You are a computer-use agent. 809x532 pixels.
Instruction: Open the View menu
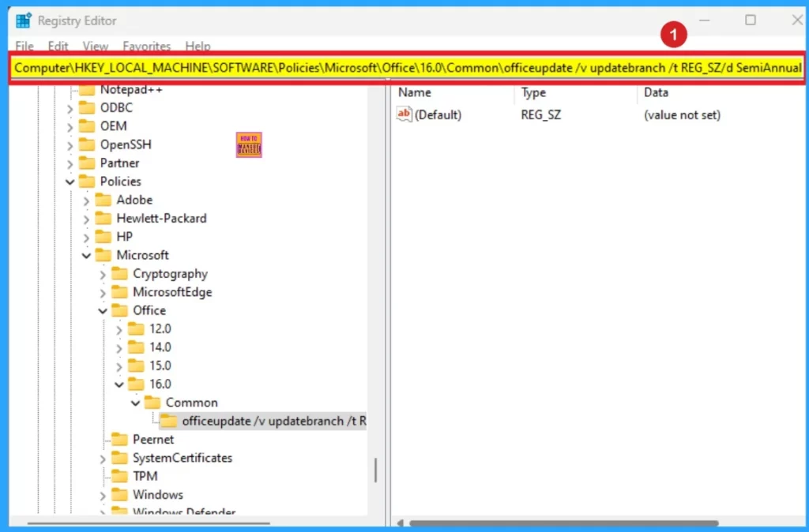[96, 47]
